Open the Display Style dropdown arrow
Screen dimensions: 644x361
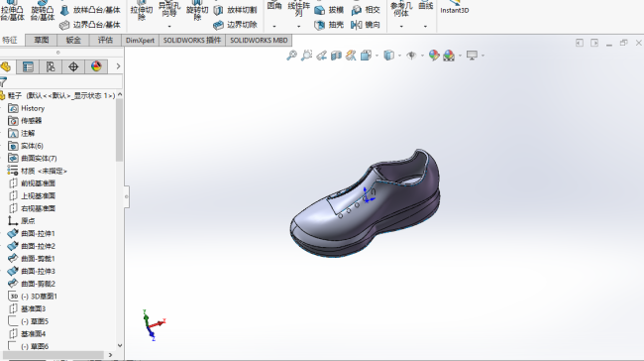coord(399,56)
